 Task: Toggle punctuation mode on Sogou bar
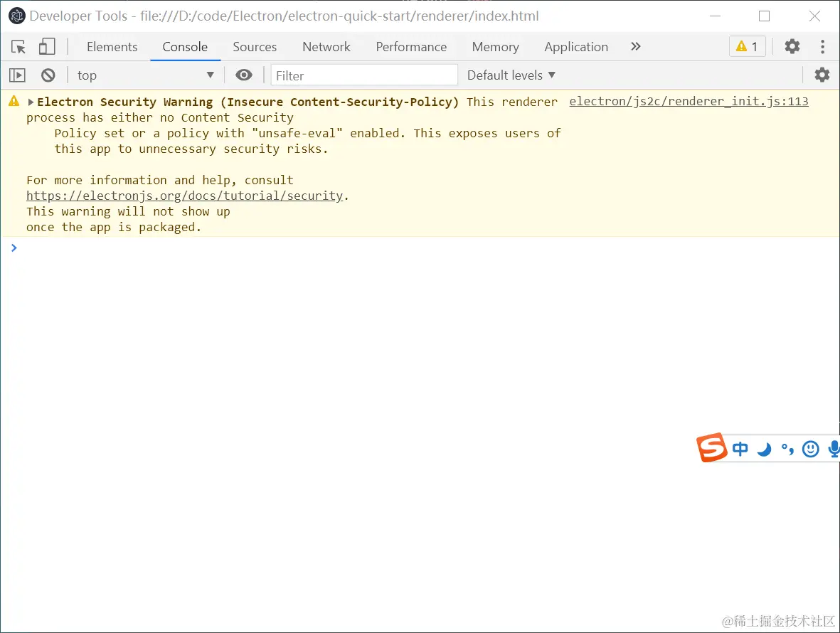tap(787, 449)
